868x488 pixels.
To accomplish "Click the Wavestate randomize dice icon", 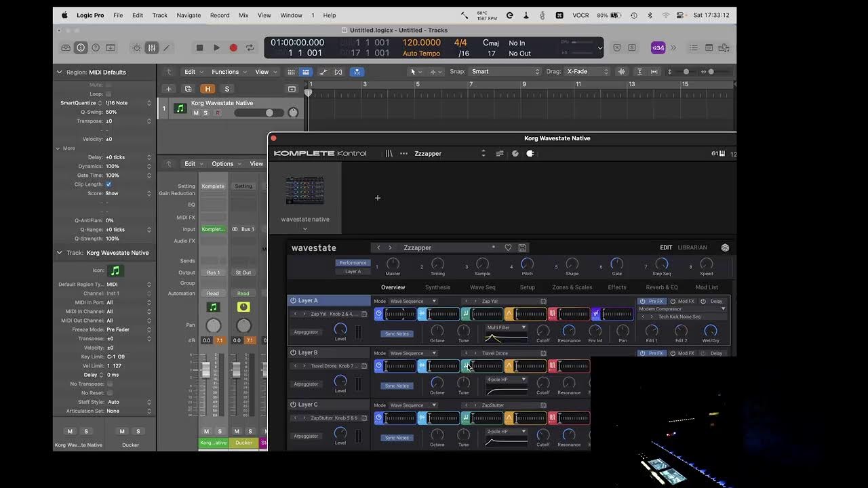I will coord(725,248).
